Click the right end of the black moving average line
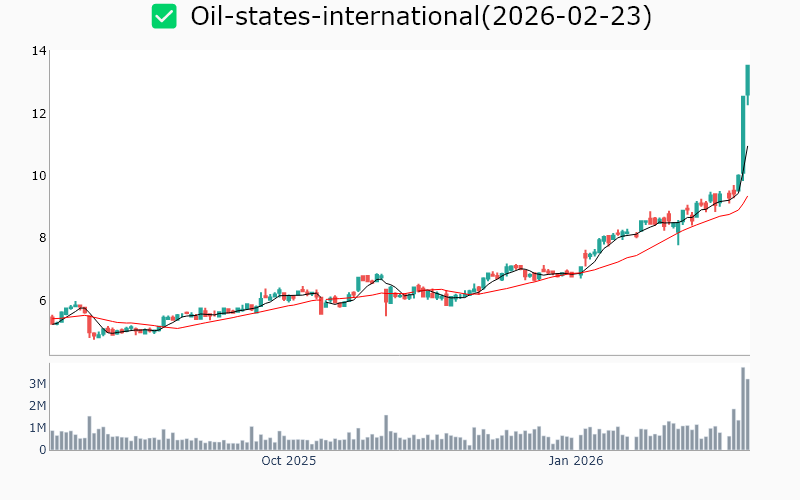Screen dimensions: 800x500 747,147
